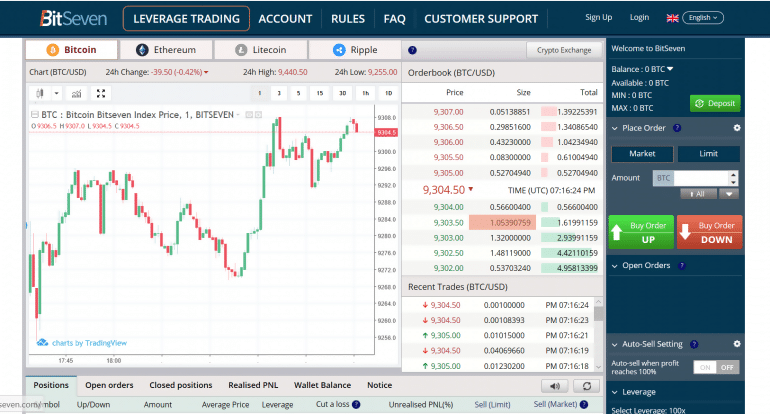The height and width of the screenshot is (414, 770).
Task: Select 1D chart interval
Action: [x=388, y=93]
